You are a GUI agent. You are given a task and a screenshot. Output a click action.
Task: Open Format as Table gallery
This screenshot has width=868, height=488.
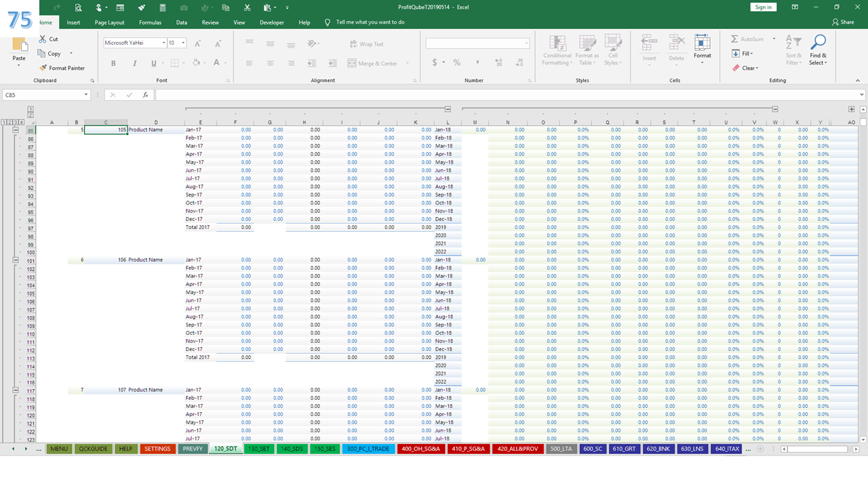[587, 51]
